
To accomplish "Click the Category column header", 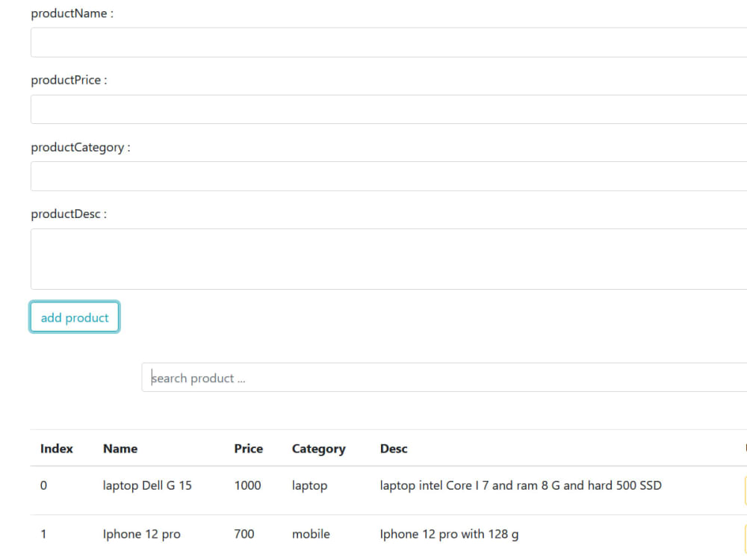I will (x=318, y=449).
